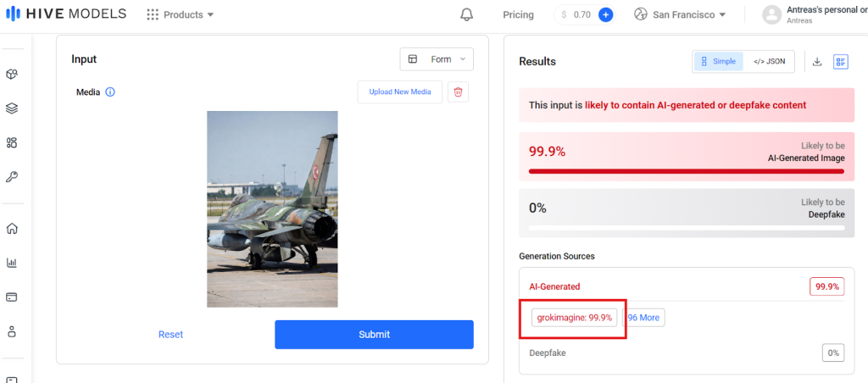Switch results to JSON view

[769, 61]
